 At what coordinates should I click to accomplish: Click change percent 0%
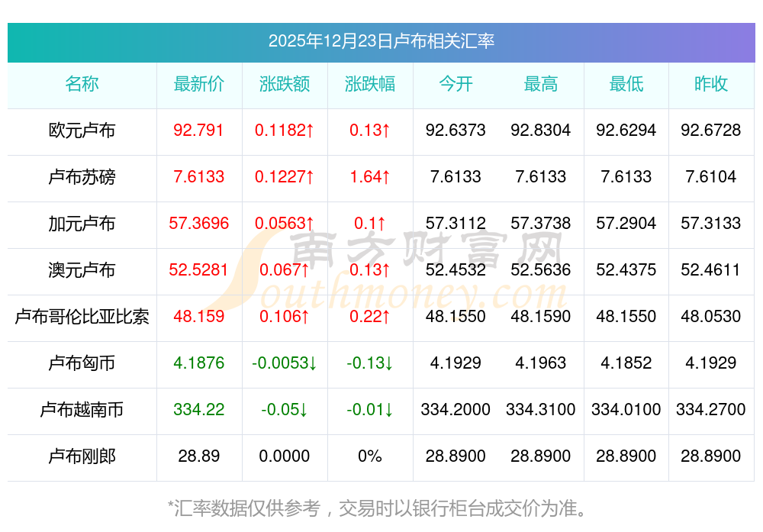pos(370,456)
